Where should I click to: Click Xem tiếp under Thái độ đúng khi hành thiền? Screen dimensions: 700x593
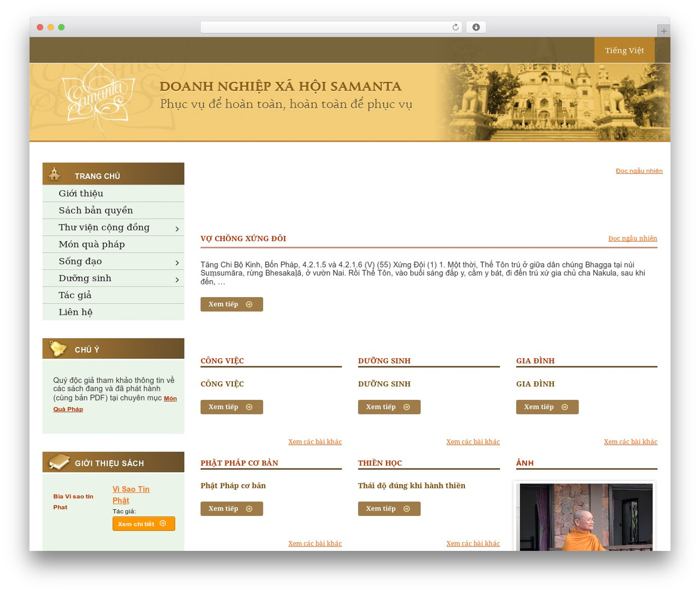coord(389,509)
